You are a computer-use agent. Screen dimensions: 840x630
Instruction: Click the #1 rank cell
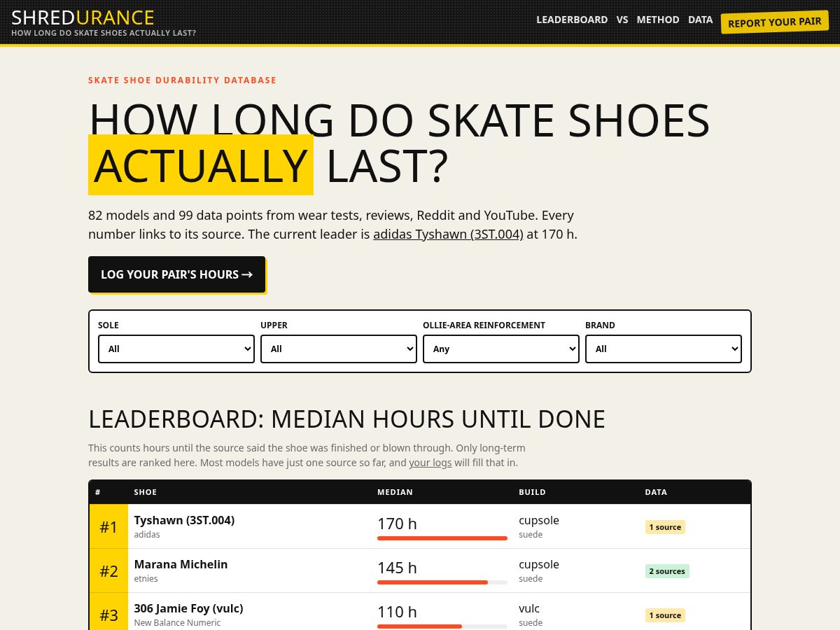(108, 526)
